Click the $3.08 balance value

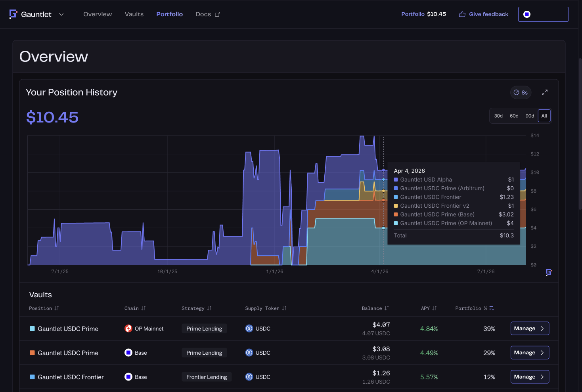coord(381,349)
